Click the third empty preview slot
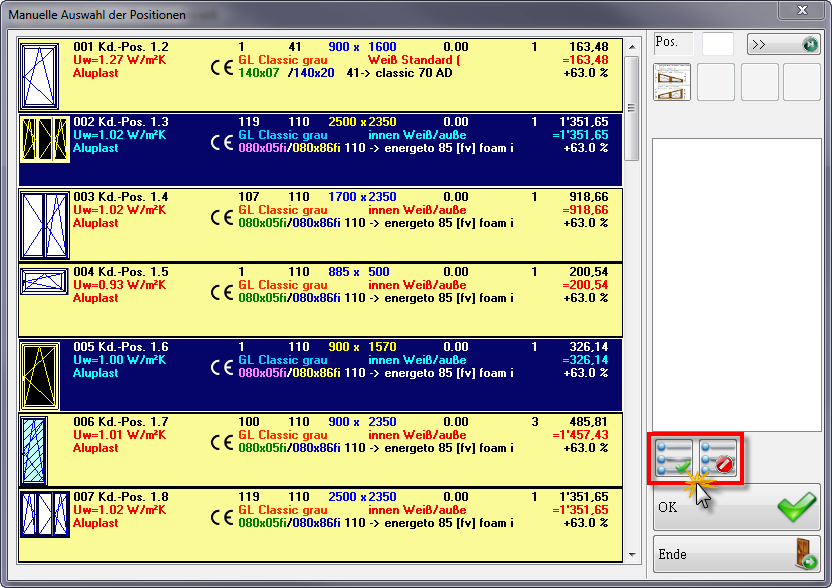This screenshot has height=588, width=832. (759, 82)
